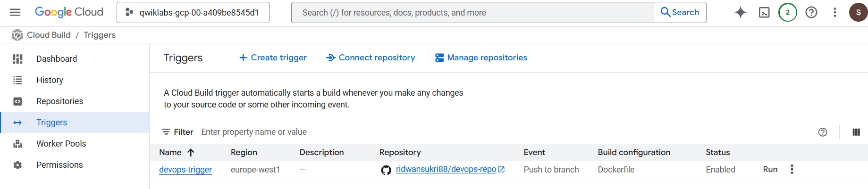This screenshot has height=189, width=868.
Task: Focus the resource search field
Action: [472, 13]
